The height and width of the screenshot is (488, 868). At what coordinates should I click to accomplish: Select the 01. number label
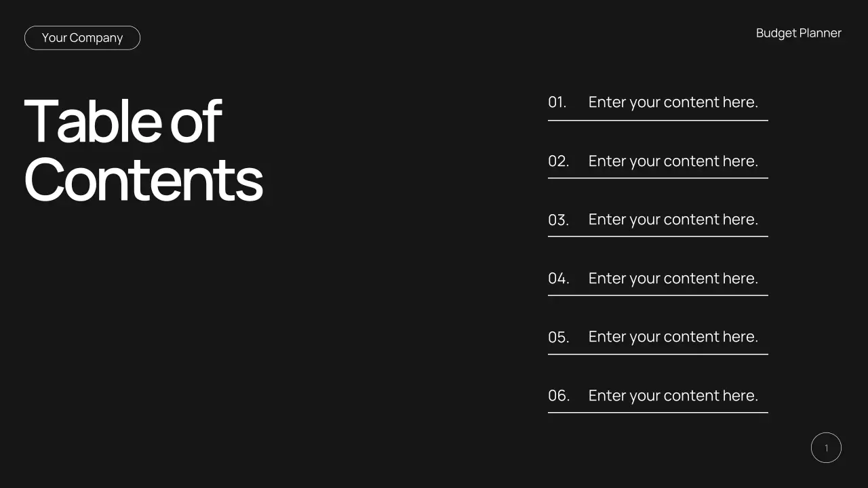pos(557,102)
